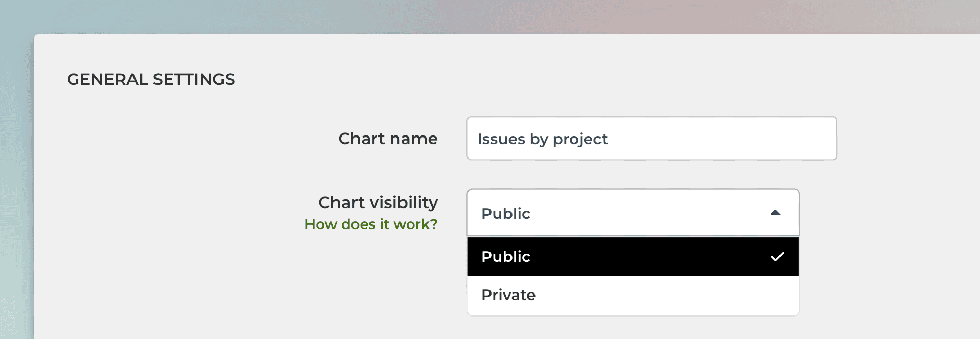Click the "Chart name" label
The image size is (980, 339).
(388, 139)
